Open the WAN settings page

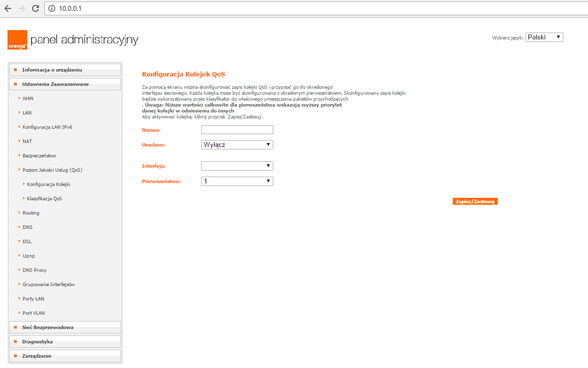pos(28,98)
